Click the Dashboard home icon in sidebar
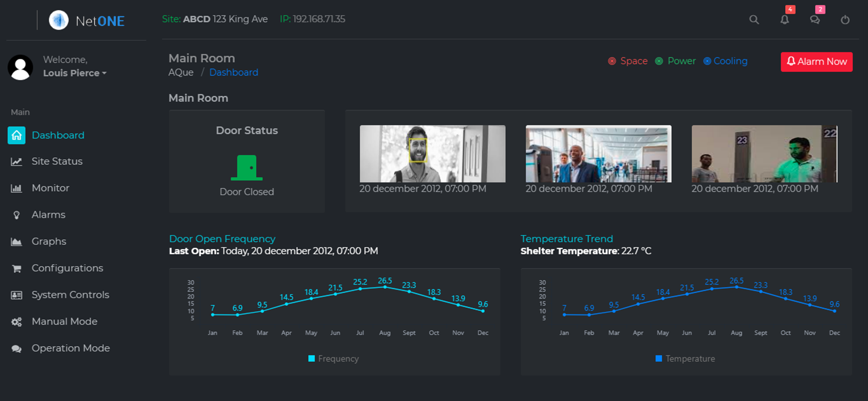868x401 pixels. pyautogui.click(x=16, y=135)
